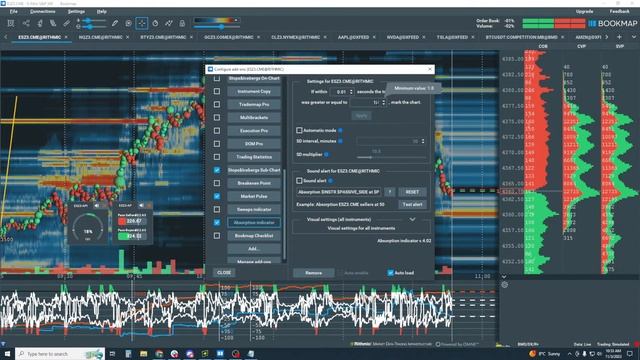Close the ESZ3.CME@RITHMIC tab
The width and height of the screenshot is (640, 360).
pyautogui.click(x=66, y=37)
